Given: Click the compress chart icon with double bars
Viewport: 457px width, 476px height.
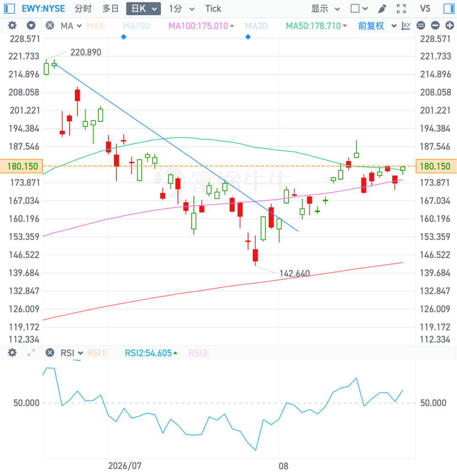Looking at the screenshot, I should tap(421, 25).
